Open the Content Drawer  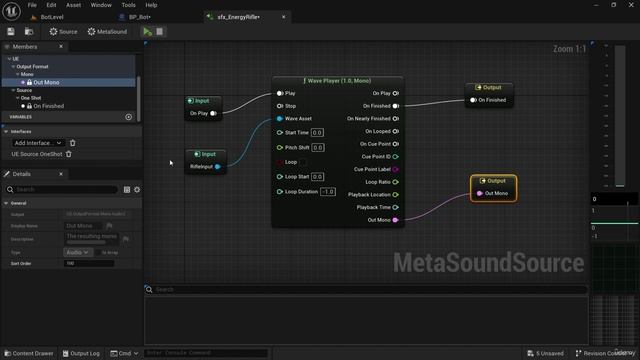click(29, 353)
